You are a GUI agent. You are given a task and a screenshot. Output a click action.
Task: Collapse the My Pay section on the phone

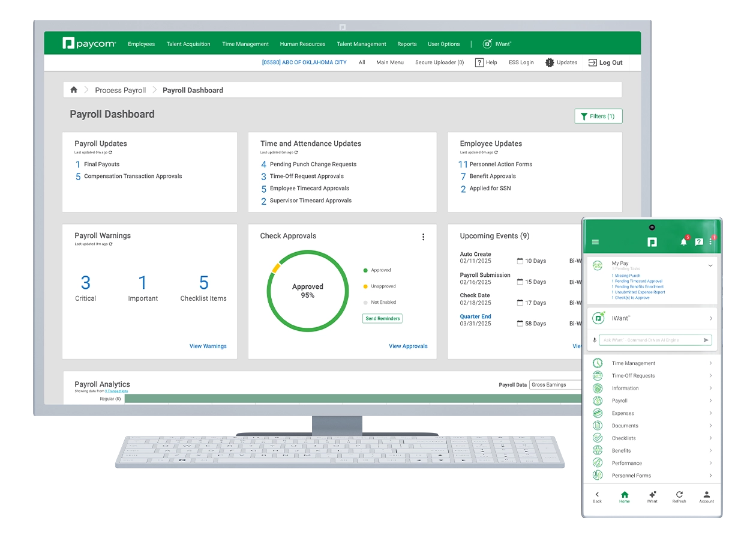(x=710, y=265)
